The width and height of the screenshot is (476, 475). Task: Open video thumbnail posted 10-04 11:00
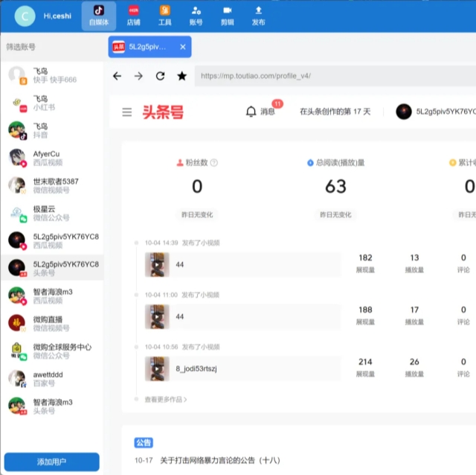(157, 316)
